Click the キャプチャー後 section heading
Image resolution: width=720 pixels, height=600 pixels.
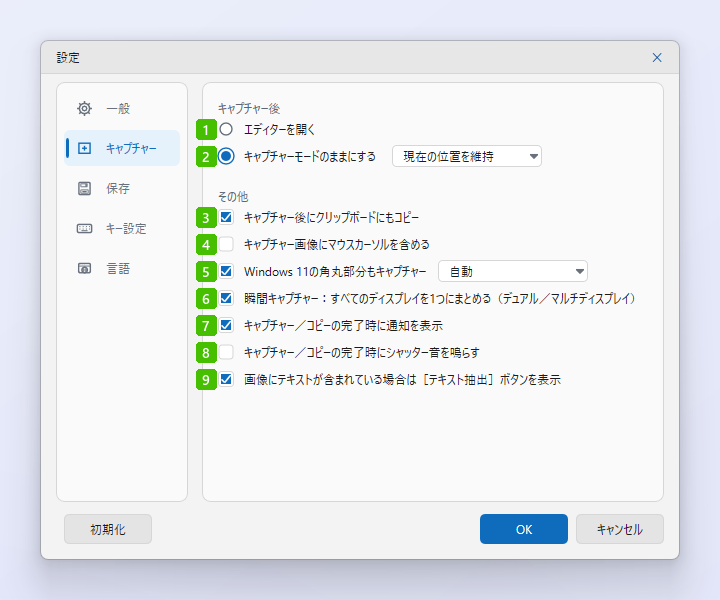click(249, 109)
